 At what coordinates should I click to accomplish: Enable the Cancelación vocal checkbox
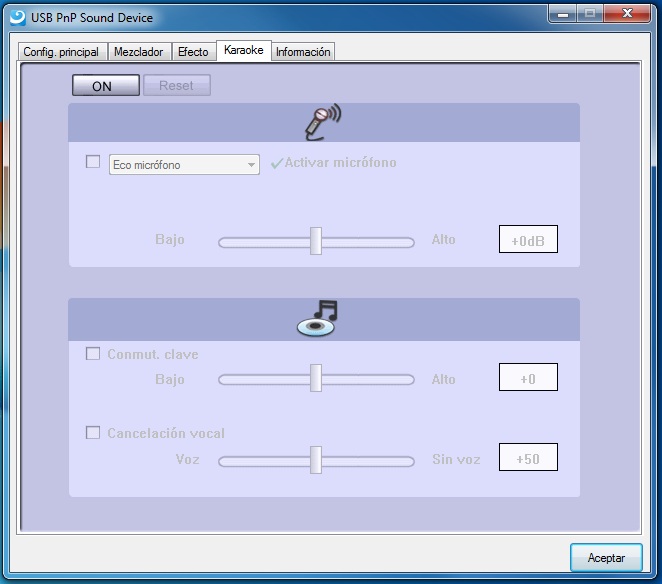click(93, 432)
